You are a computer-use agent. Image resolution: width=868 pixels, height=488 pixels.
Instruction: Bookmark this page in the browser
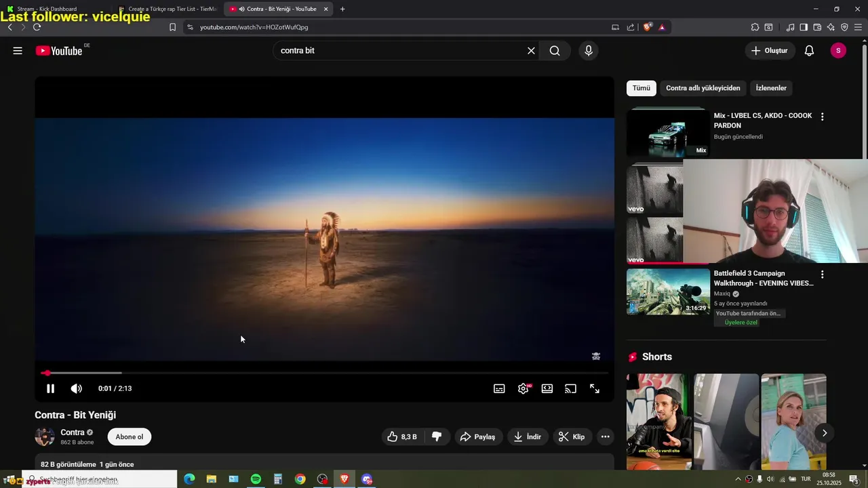pyautogui.click(x=172, y=27)
